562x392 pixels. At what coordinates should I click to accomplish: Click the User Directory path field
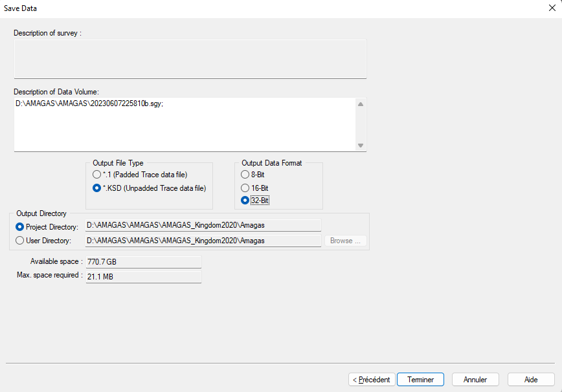click(203, 241)
